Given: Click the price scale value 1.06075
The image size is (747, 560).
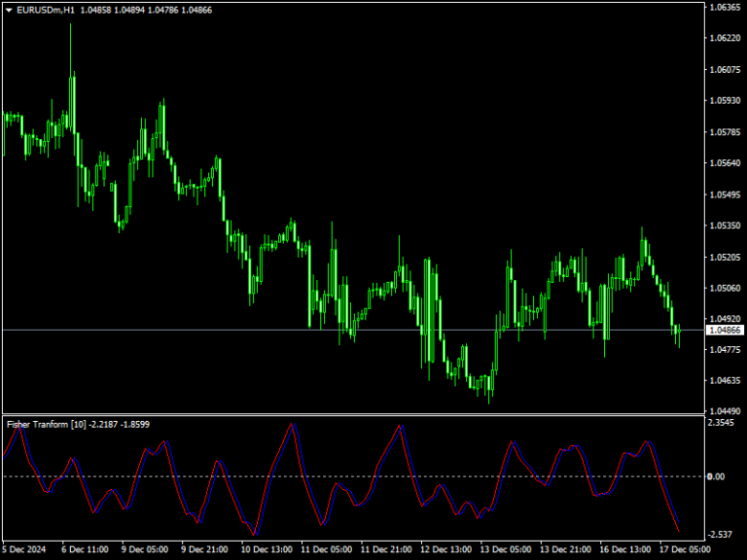Looking at the screenshot, I should (725, 70).
